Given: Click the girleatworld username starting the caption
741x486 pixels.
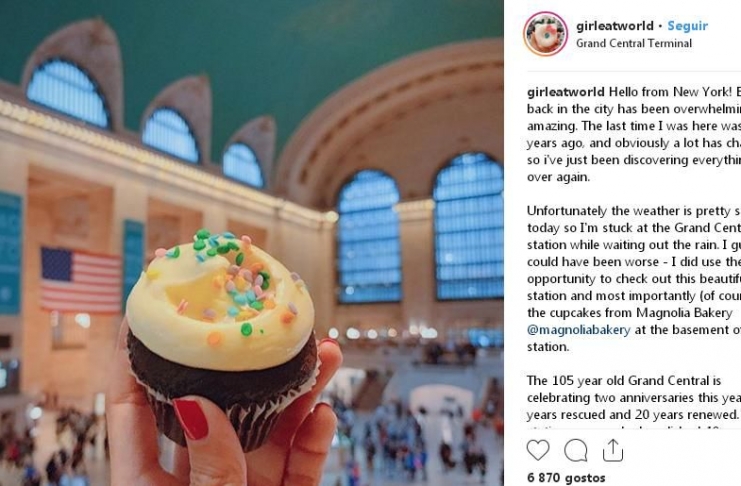Looking at the screenshot, I should click(566, 92).
